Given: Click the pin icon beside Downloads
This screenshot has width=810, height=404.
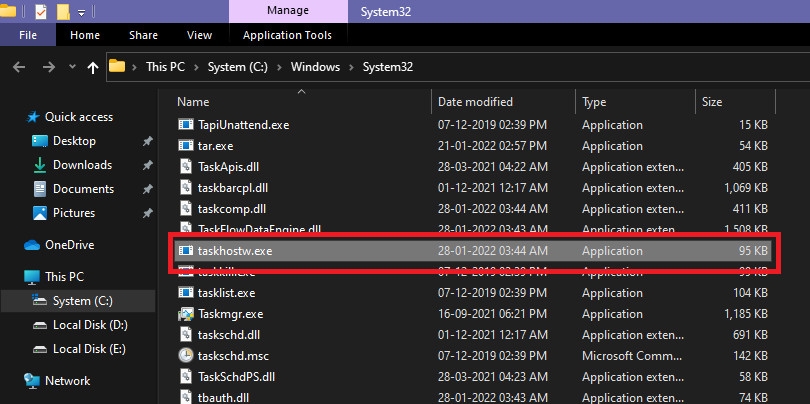Looking at the screenshot, I should coord(148,165).
